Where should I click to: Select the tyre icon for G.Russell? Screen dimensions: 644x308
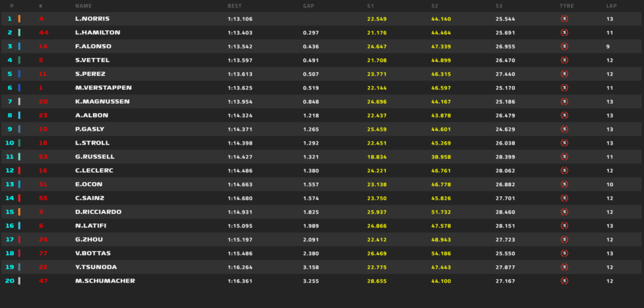click(564, 157)
